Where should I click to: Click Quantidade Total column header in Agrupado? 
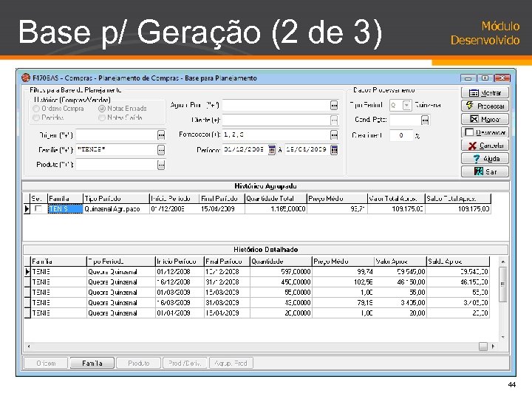pos(276,199)
